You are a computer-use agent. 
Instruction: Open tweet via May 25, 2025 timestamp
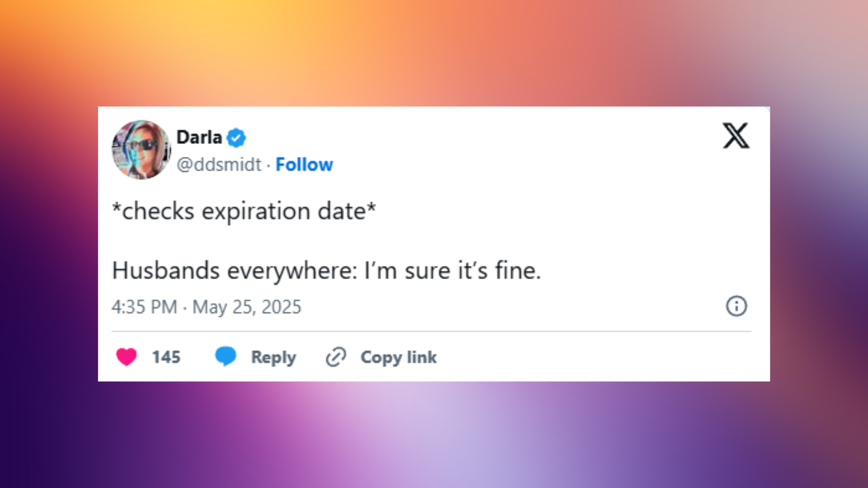click(246, 306)
